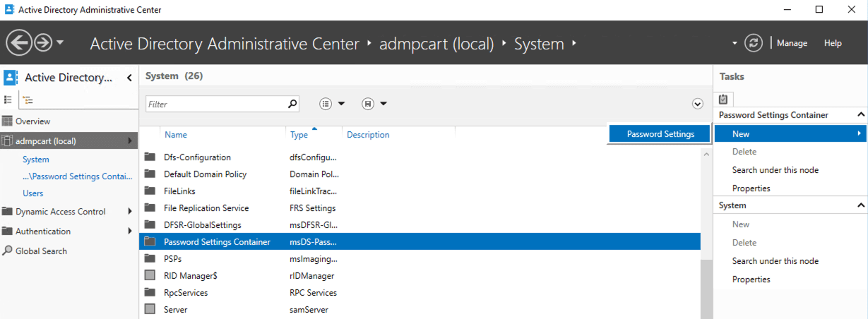Switch to list view in the navigation pane
The width and height of the screenshot is (868, 319).
pyautogui.click(x=8, y=100)
